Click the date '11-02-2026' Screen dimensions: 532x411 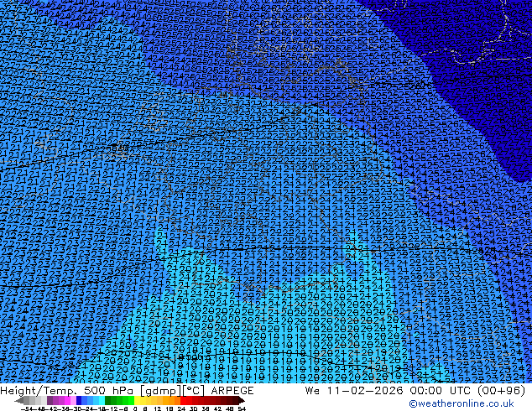pyautogui.click(x=365, y=391)
